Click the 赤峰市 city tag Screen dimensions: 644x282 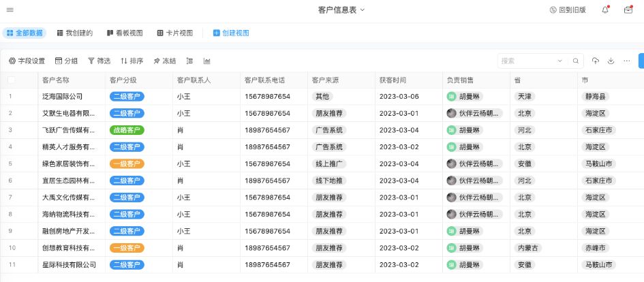pos(595,248)
